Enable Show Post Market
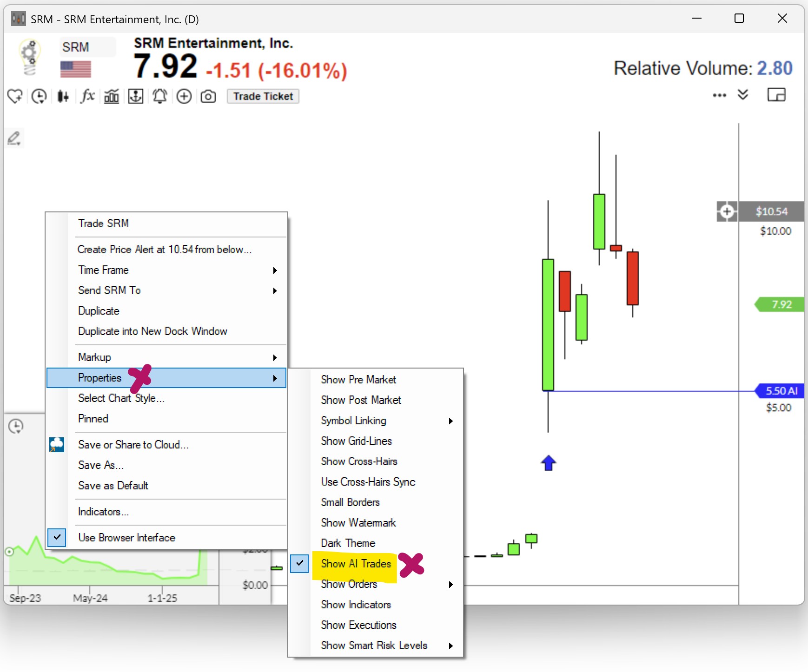The width and height of the screenshot is (808, 672). coord(376,400)
